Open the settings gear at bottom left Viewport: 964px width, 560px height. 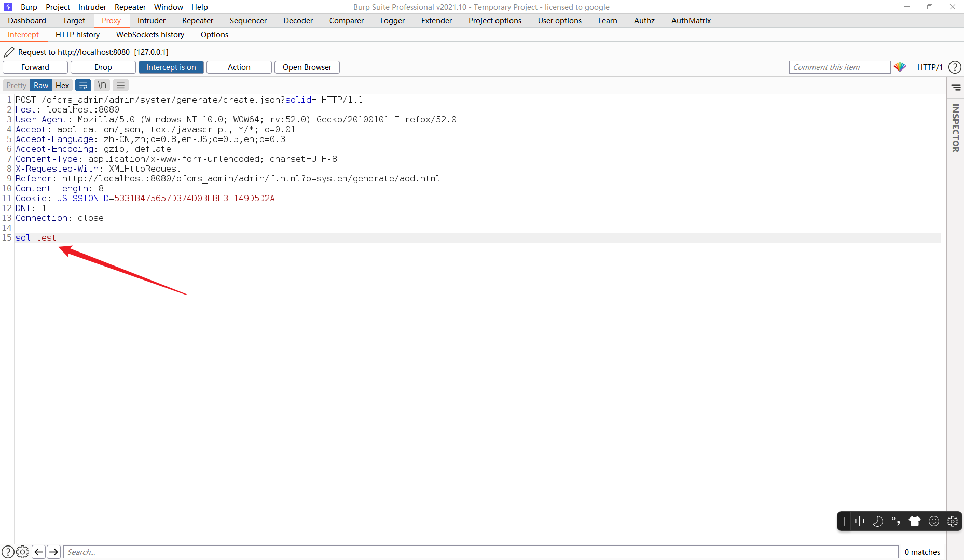pos(22,552)
